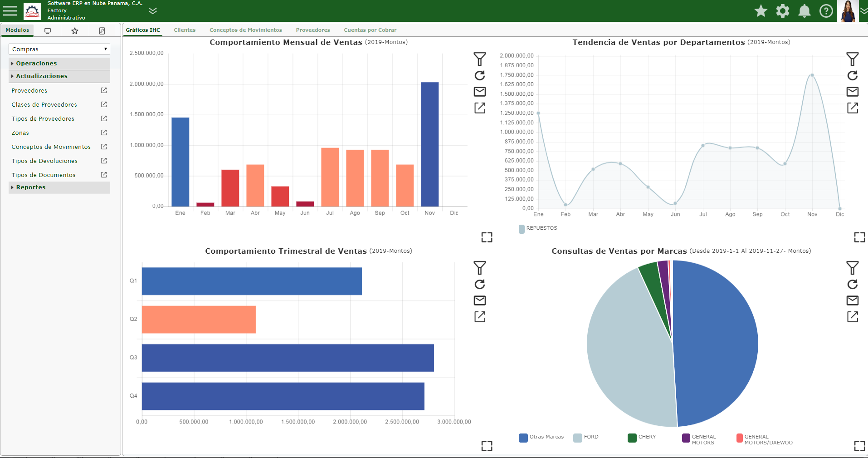Image resolution: width=868 pixels, height=458 pixels.
Task: Toggle REPUESTOS series legend
Action: coord(538,228)
